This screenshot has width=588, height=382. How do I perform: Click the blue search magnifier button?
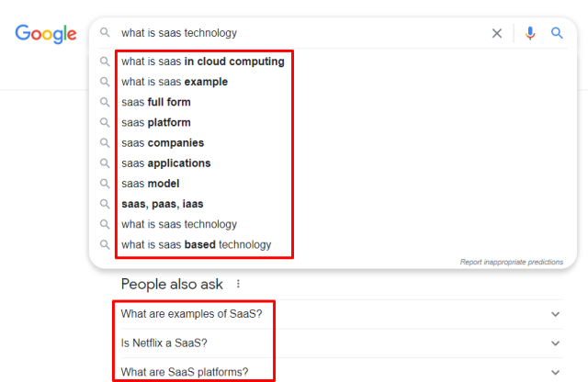(x=557, y=33)
